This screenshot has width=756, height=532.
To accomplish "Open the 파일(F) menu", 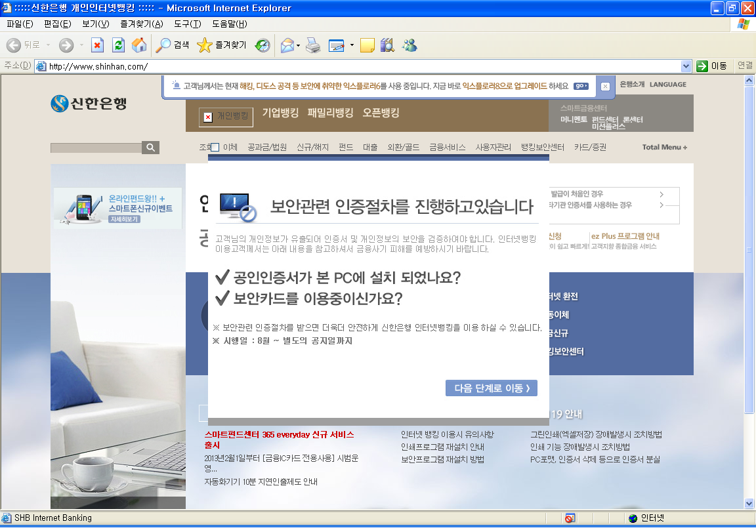I will click(20, 24).
